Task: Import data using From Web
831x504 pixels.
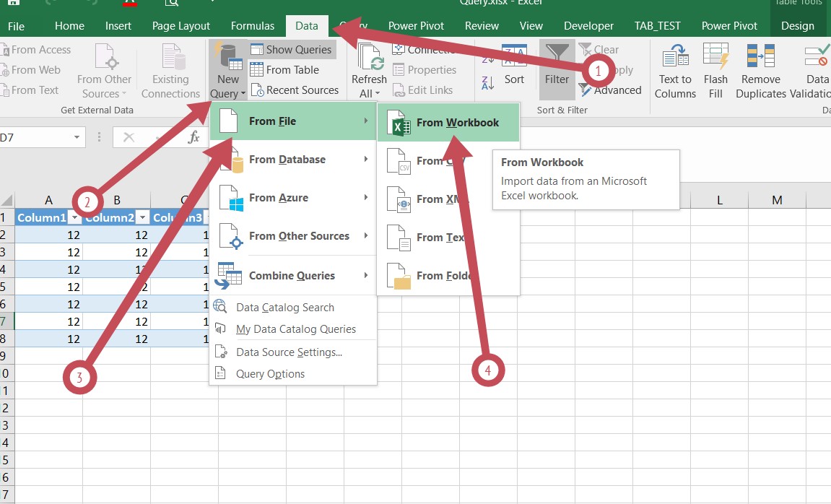Action: point(31,70)
